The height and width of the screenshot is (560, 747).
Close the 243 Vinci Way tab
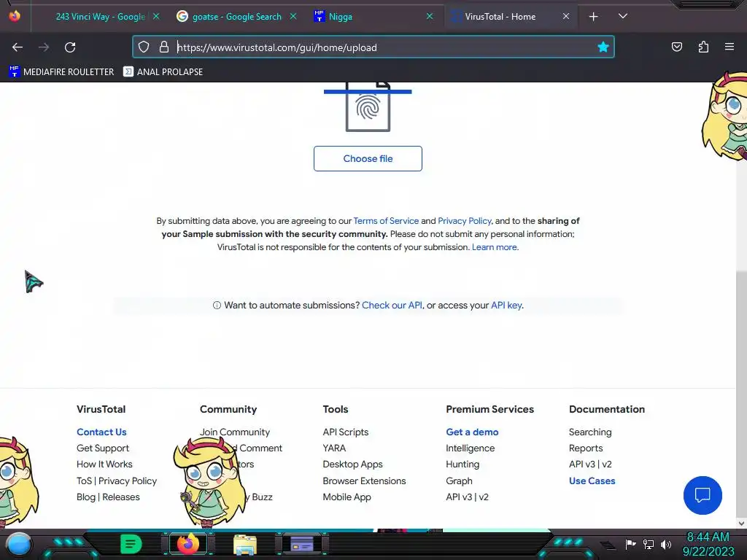(156, 16)
